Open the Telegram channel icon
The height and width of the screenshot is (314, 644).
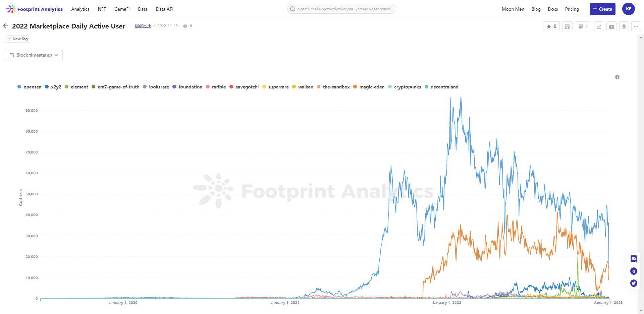coord(634,271)
